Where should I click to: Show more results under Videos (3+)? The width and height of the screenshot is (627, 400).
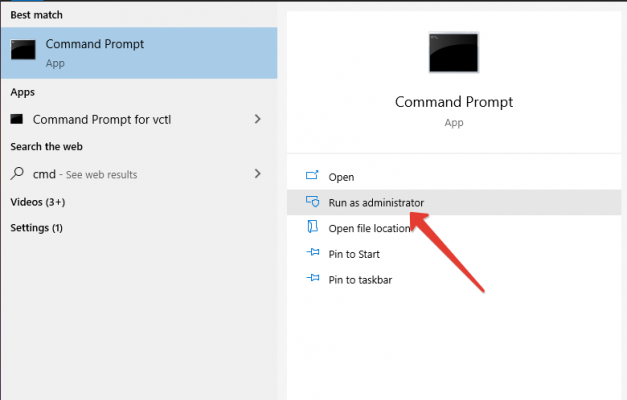(x=36, y=201)
